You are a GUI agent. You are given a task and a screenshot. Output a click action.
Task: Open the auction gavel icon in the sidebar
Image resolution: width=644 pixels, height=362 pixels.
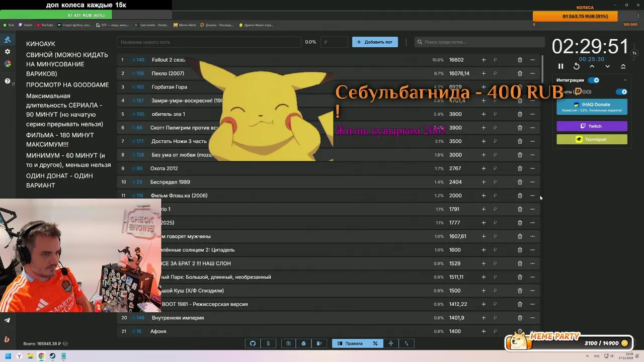tap(8, 40)
